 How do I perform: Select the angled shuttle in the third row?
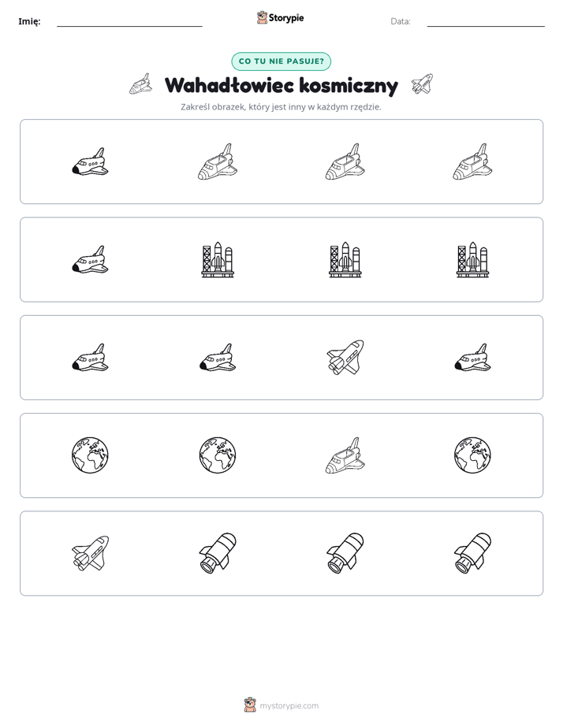(345, 358)
